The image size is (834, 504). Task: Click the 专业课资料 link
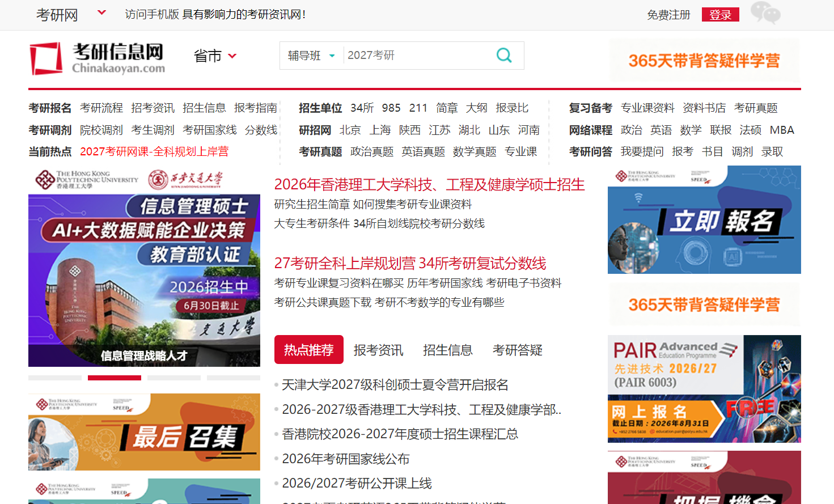coord(647,108)
